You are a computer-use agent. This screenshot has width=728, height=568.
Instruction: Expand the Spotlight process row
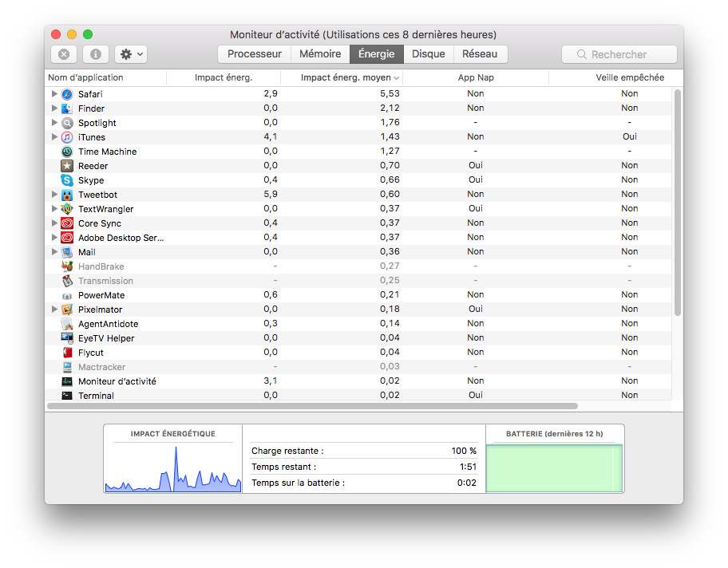coord(54,123)
